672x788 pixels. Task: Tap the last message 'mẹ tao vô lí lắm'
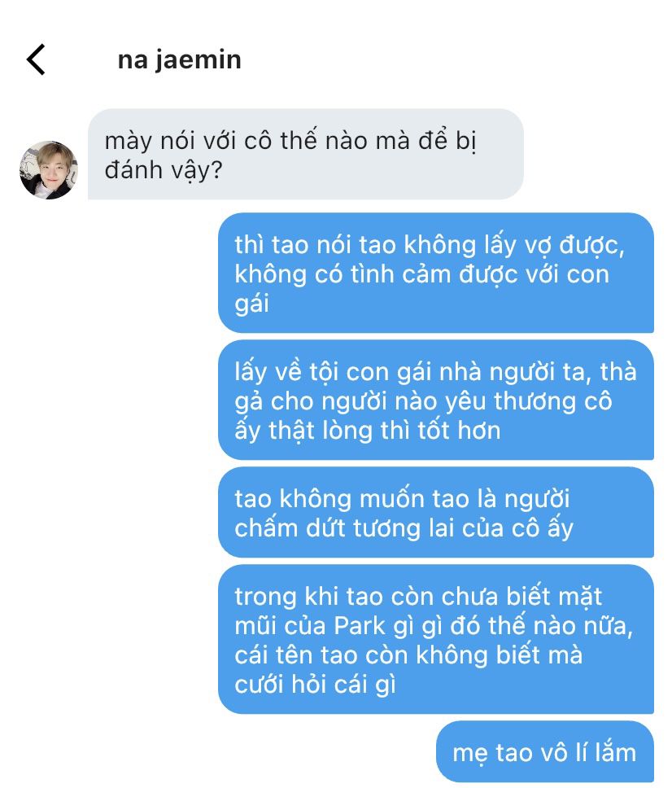click(545, 752)
